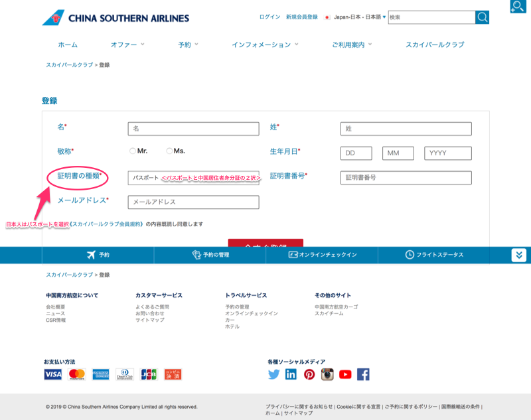Select フライトステータス tab in the blue bar
Viewport: 531px width, 420px height.
434,255
